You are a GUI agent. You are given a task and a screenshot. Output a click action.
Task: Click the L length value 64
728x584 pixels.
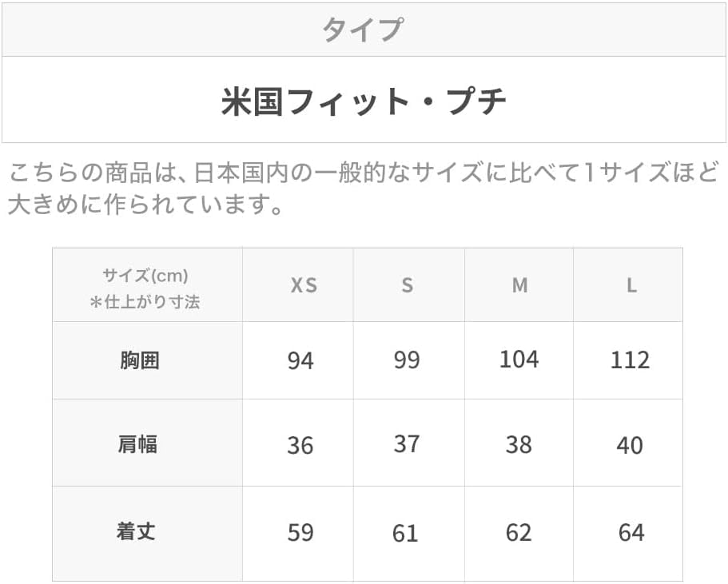pos(631,532)
